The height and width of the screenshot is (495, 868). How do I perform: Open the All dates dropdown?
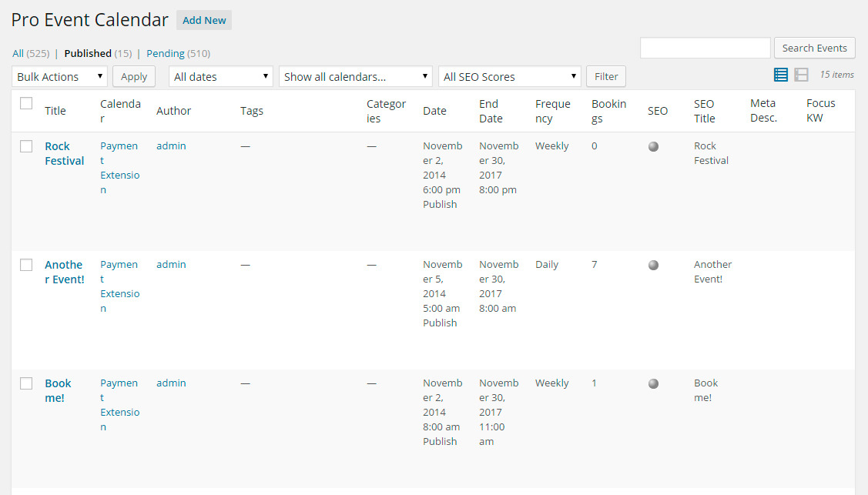coord(220,76)
